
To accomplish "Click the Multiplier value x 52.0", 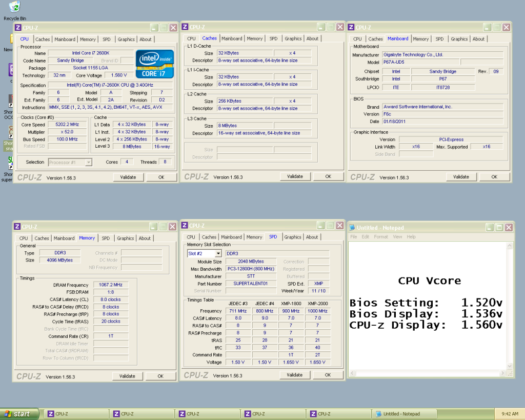I will 67,132.
